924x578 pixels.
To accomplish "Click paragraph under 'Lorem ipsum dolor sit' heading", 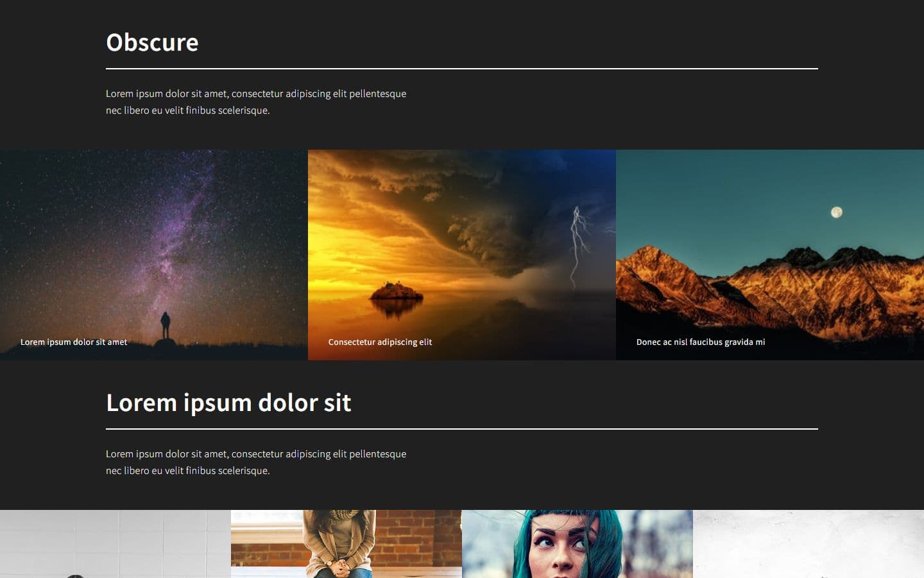I will pos(256,462).
